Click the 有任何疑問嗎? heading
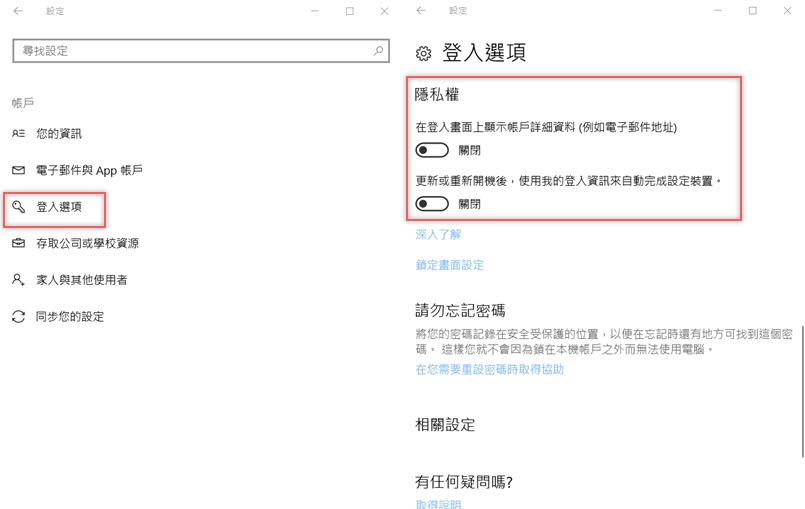 464,482
